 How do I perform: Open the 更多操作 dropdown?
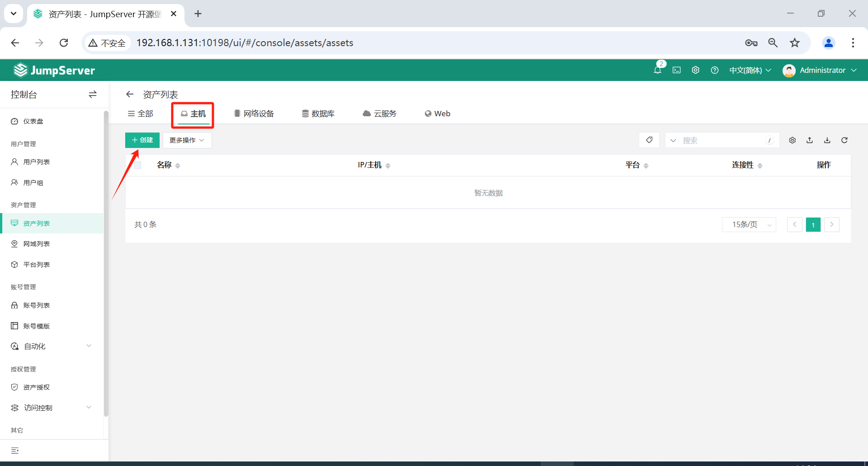(187, 140)
